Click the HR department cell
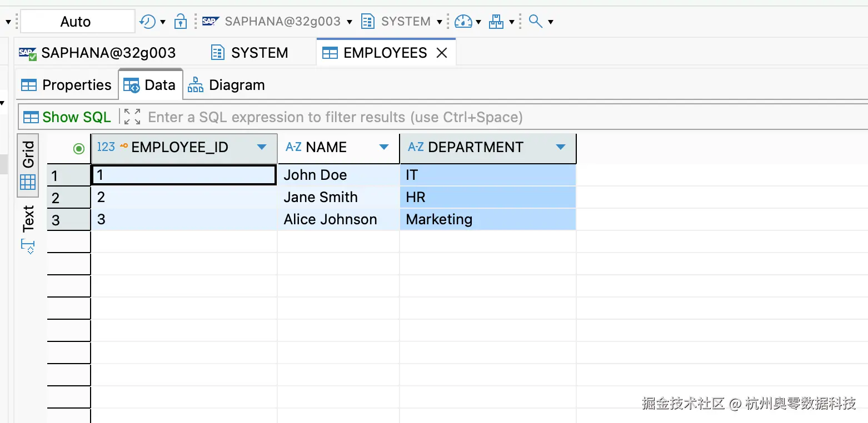868x423 pixels. click(488, 197)
